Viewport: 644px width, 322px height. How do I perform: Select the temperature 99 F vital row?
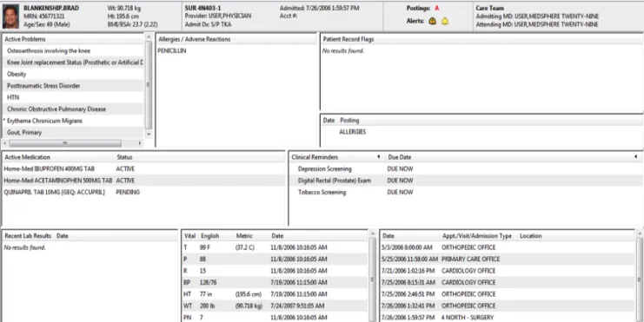point(275,247)
